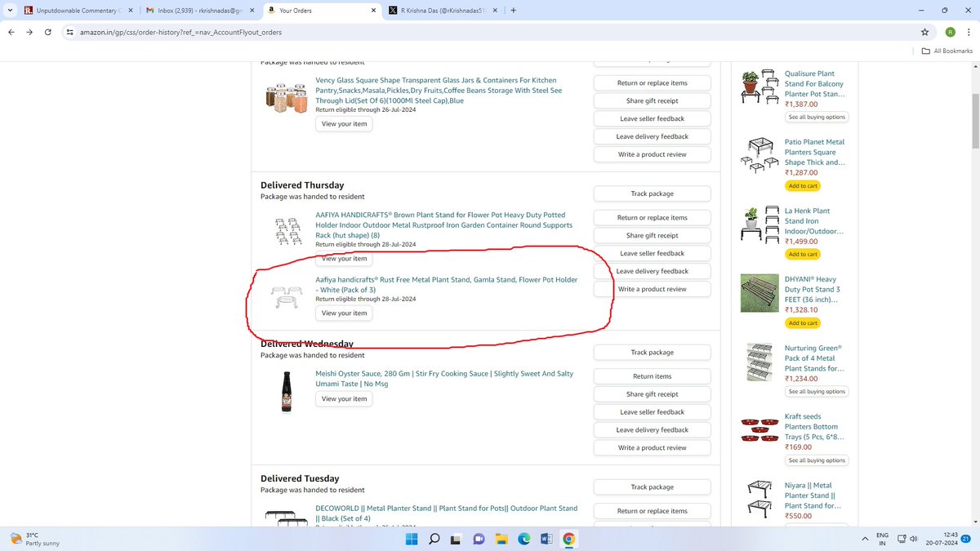Open site information icon in address bar
This screenshot has width=980, height=551.
click(70, 32)
